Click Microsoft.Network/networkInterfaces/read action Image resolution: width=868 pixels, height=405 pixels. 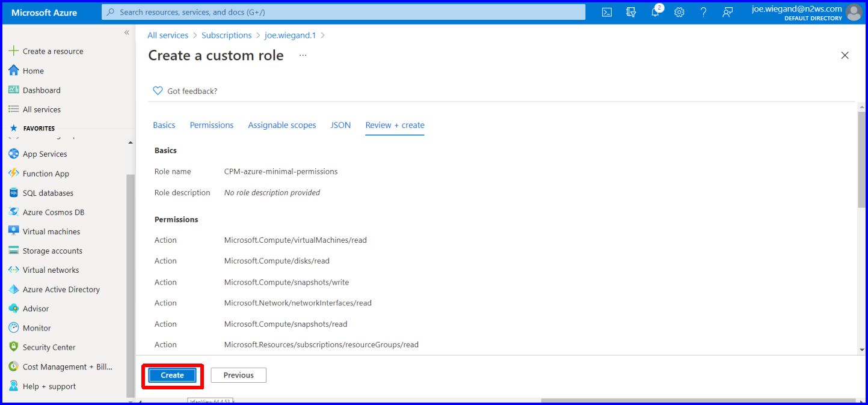tap(298, 303)
